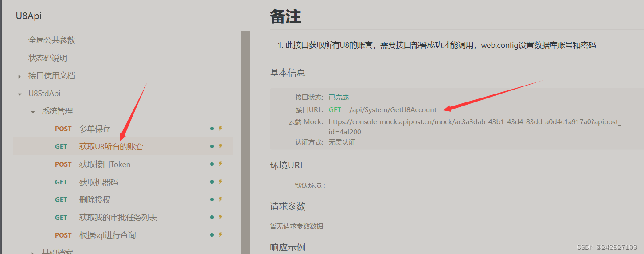
Task: Click the lightning icon beside 获取机器码
Action: (220, 182)
